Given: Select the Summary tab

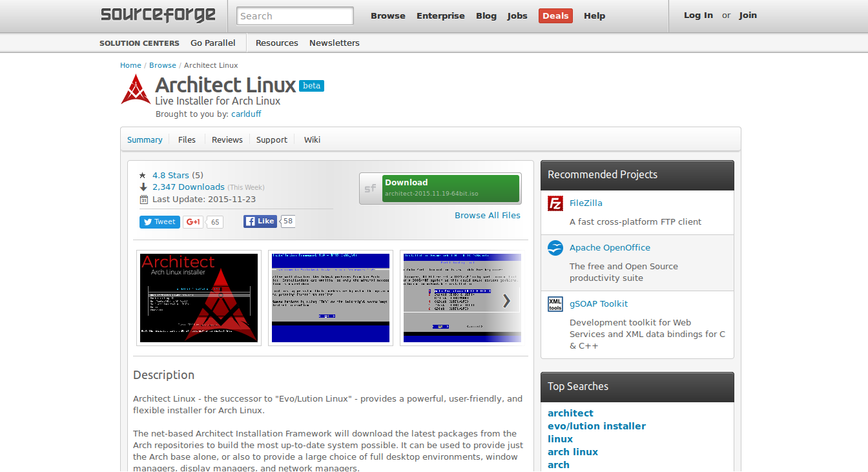Looking at the screenshot, I should point(145,139).
